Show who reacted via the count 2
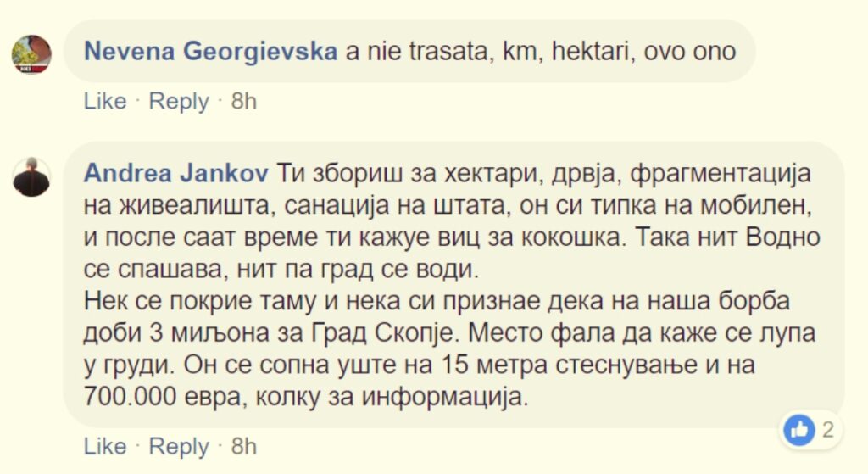This screenshot has width=868, height=474. click(x=827, y=430)
